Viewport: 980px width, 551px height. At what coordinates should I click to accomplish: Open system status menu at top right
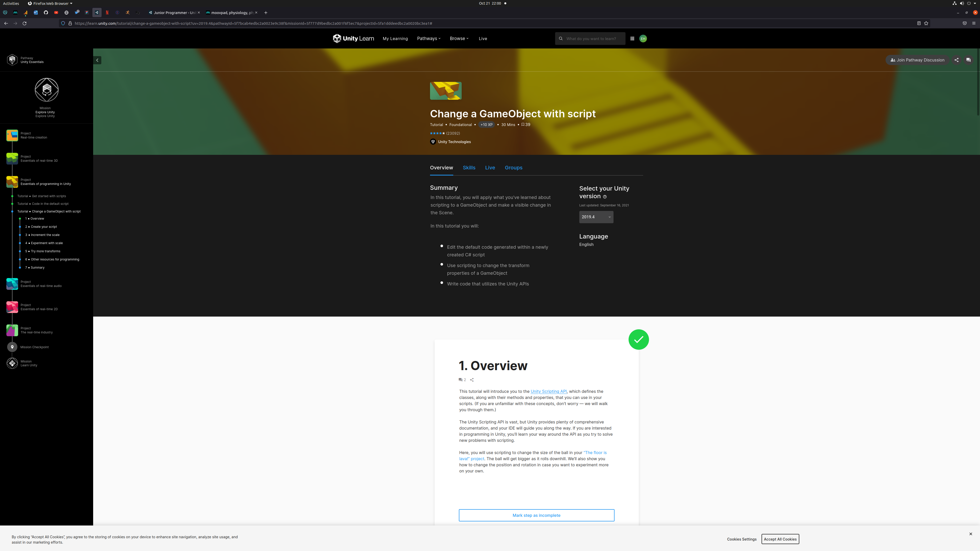click(965, 3)
